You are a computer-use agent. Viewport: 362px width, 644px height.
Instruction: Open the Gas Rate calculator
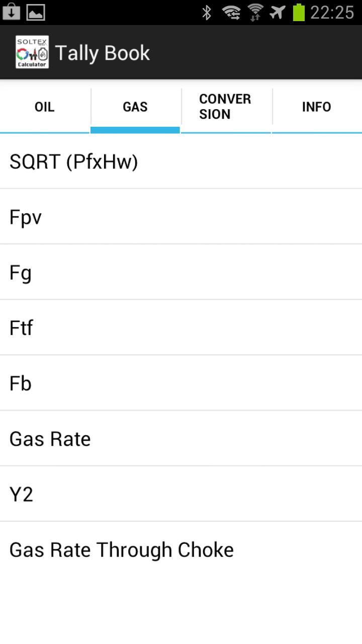click(x=181, y=439)
